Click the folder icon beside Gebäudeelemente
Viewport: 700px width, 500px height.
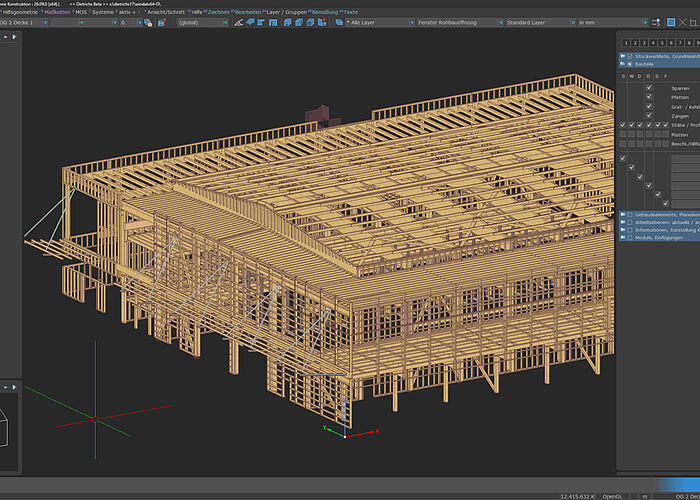pos(622,215)
